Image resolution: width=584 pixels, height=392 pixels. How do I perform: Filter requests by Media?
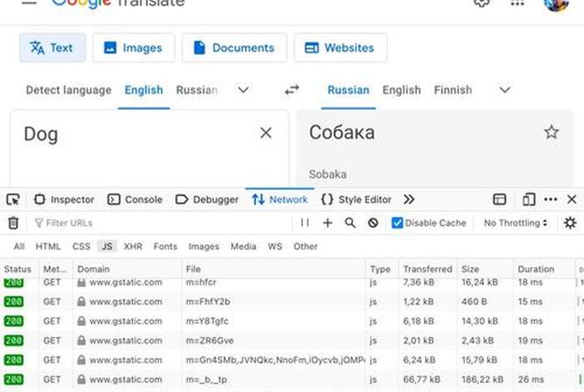(x=244, y=246)
